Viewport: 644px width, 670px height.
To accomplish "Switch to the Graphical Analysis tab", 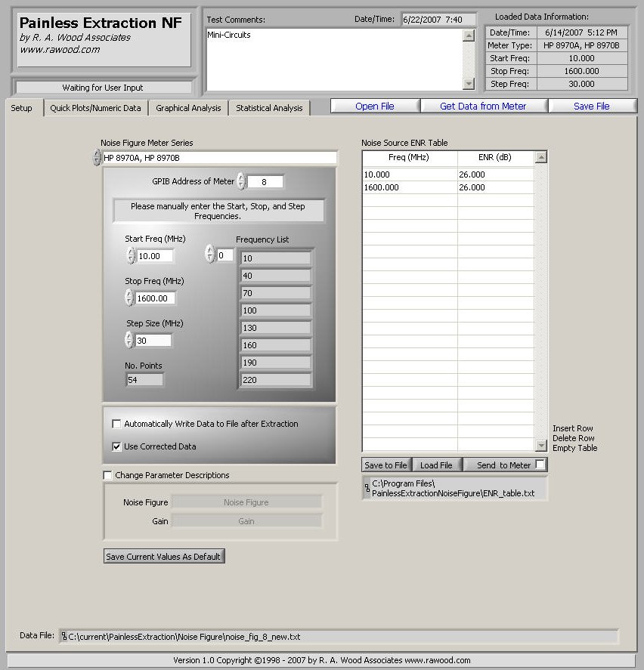I will (x=188, y=108).
